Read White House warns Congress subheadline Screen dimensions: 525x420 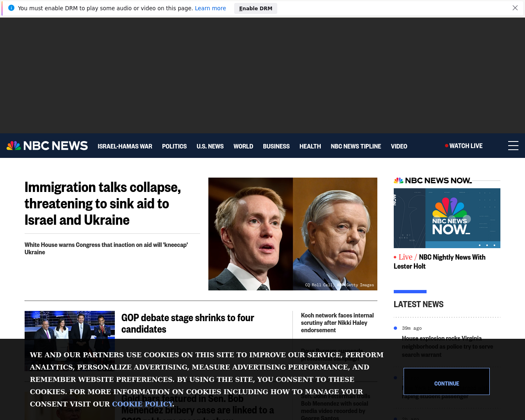coord(106,248)
